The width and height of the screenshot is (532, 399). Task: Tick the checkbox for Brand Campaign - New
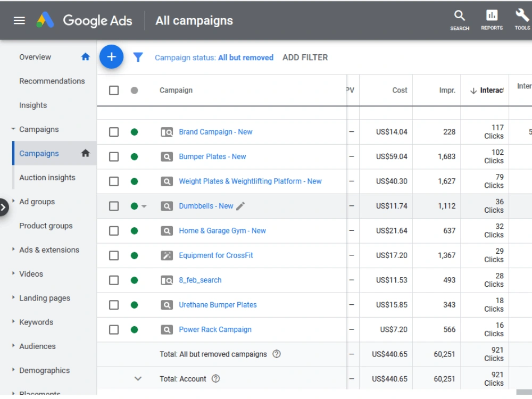114,132
